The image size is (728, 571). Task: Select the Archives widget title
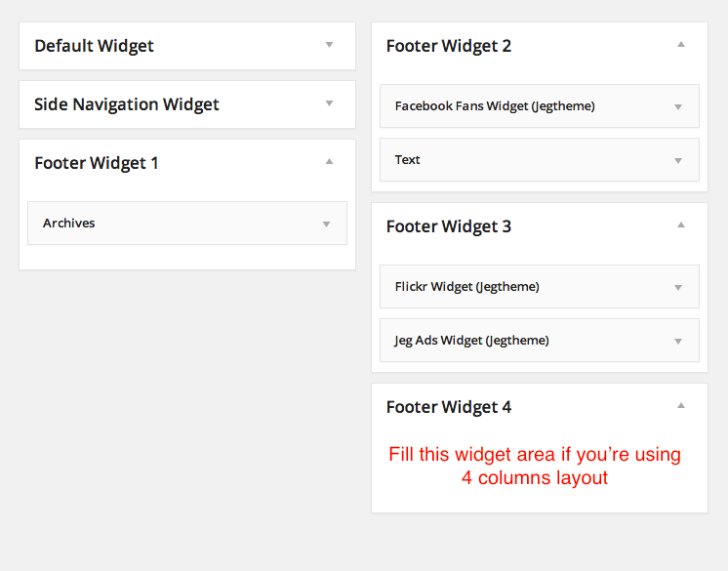69,224
